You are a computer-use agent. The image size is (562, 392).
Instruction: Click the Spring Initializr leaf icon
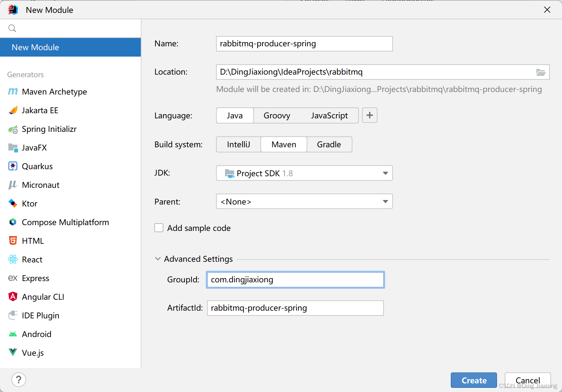(x=13, y=129)
